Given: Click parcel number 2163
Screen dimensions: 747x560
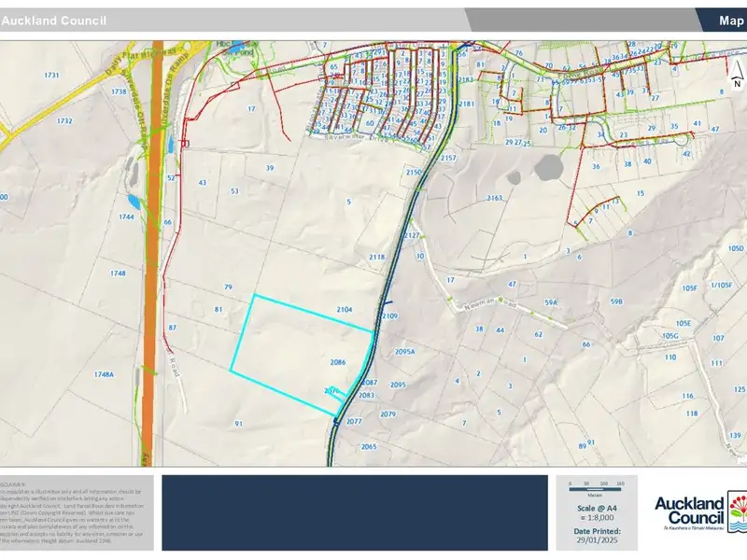Looking at the screenshot, I should [494, 198].
